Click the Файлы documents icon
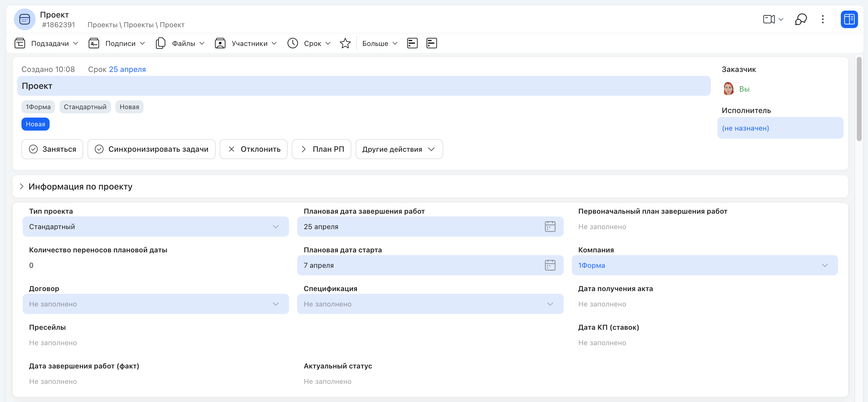This screenshot has width=868, height=402. tap(161, 43)
